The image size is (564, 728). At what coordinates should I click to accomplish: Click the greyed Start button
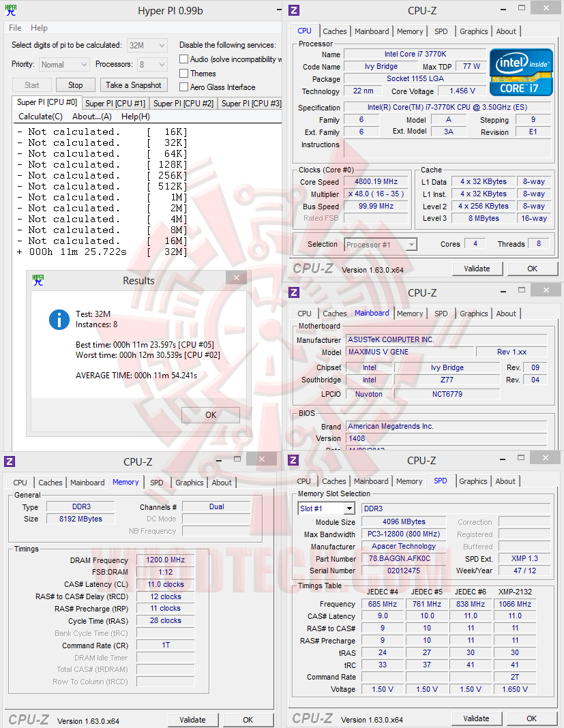pos(31,85)
